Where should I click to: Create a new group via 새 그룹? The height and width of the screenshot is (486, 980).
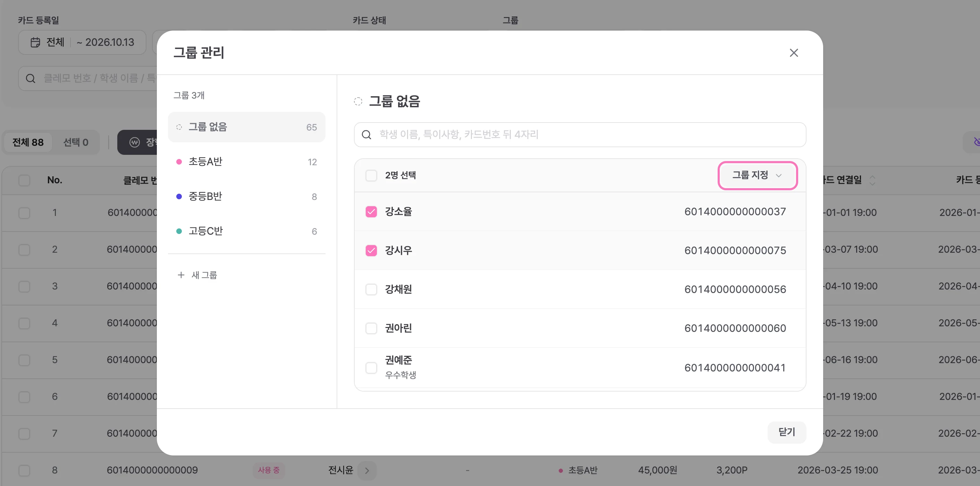tap(197, 275)
